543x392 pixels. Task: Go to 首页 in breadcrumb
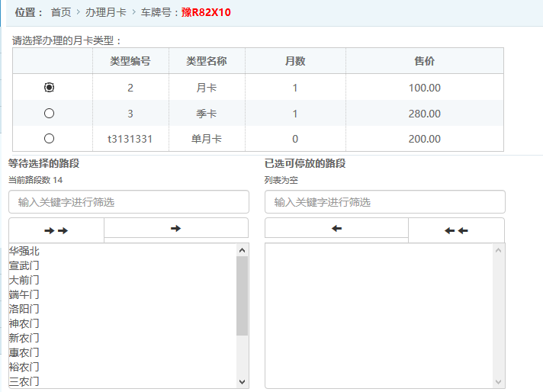(x=61, y=12)
